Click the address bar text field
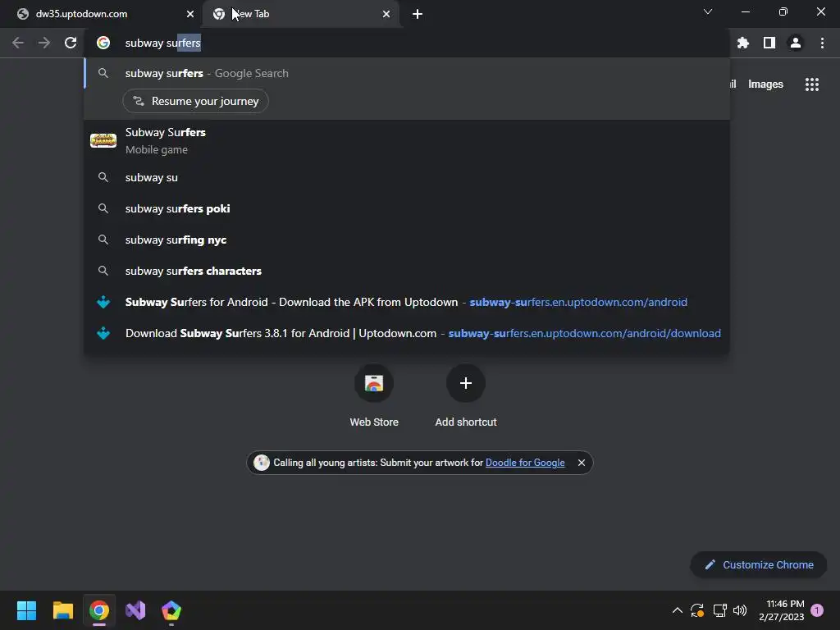This screenshot has width=840, height=630. click(x=407, y=43)
